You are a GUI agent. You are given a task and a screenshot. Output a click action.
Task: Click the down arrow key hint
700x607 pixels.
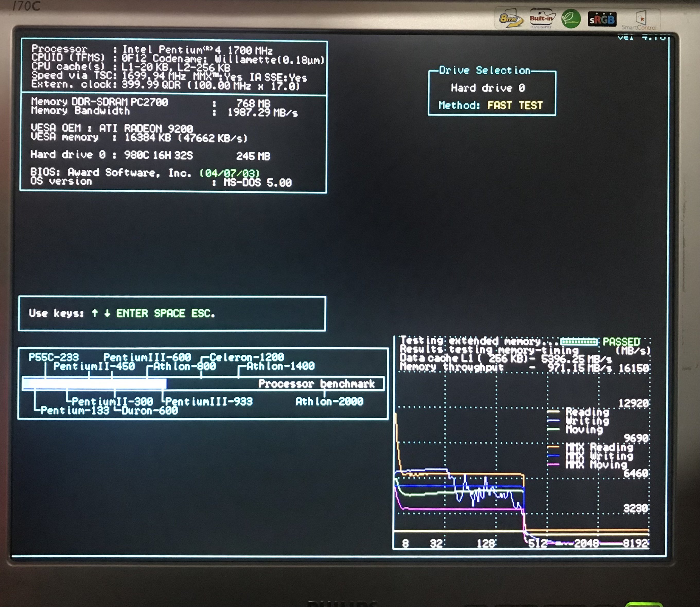pyautogui.click(x=107, y=313)
